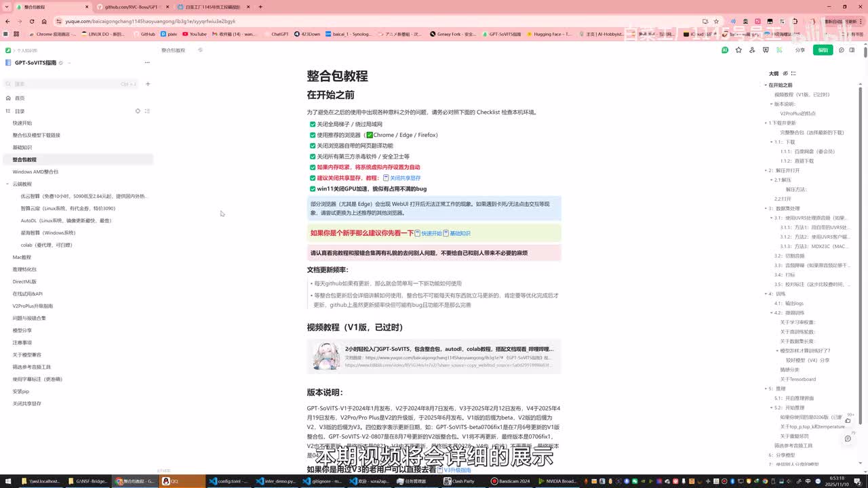The width and height of the screenshot is (868, 488).
Task: Open the Yuque AI assistant icon
Action: 725,49
